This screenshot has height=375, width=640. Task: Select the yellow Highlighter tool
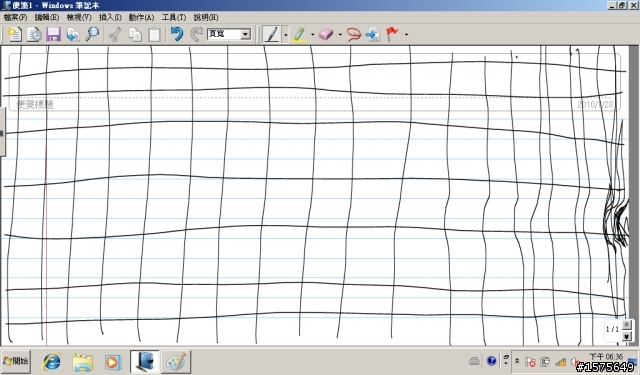pyautogui.click(x=300, y=34)
